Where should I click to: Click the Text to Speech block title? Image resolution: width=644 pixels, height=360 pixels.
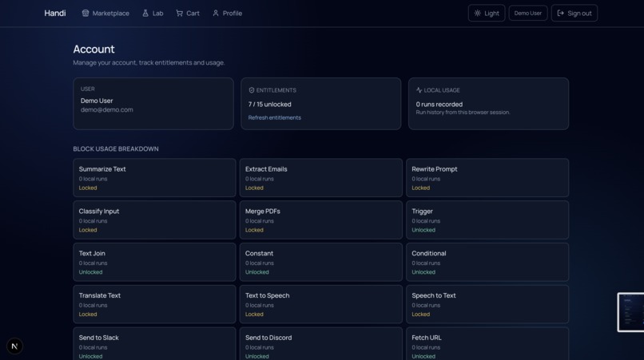click(x=268, y=295)
